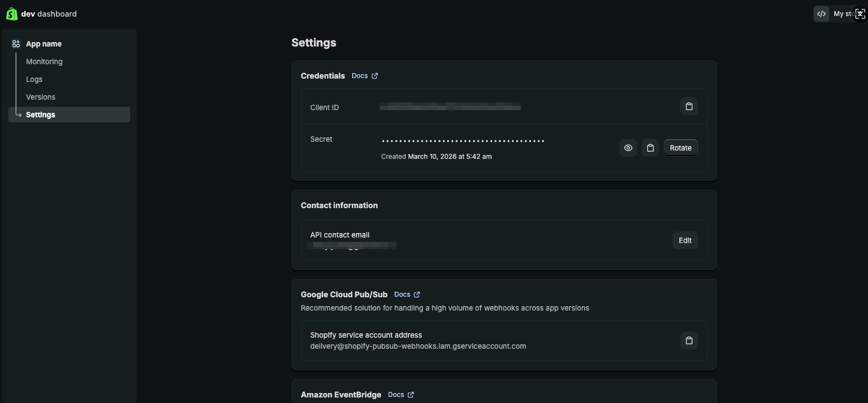Reveal the secret with the eye icon

point(628,148)
